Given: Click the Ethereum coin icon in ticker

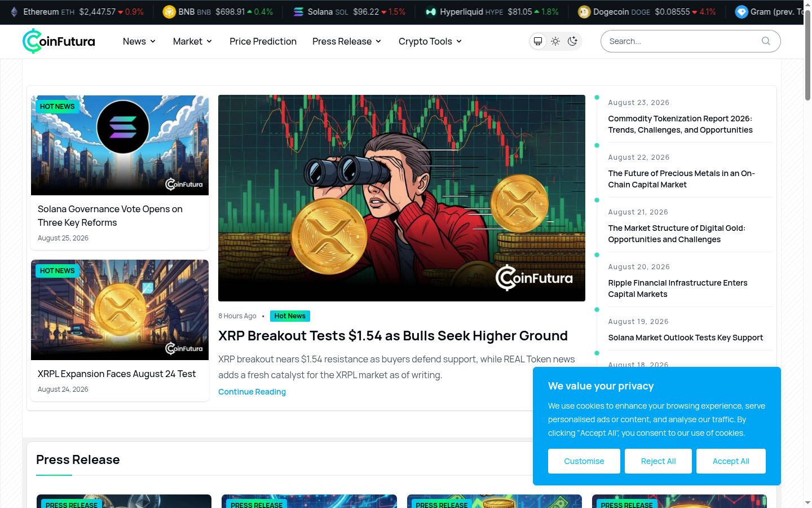Looking at the screenshot, I should 15,12.
